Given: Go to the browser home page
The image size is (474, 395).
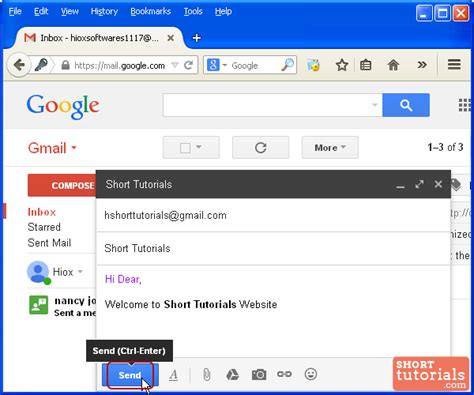Looking at the screenshot, I should [x=393, y=65].
